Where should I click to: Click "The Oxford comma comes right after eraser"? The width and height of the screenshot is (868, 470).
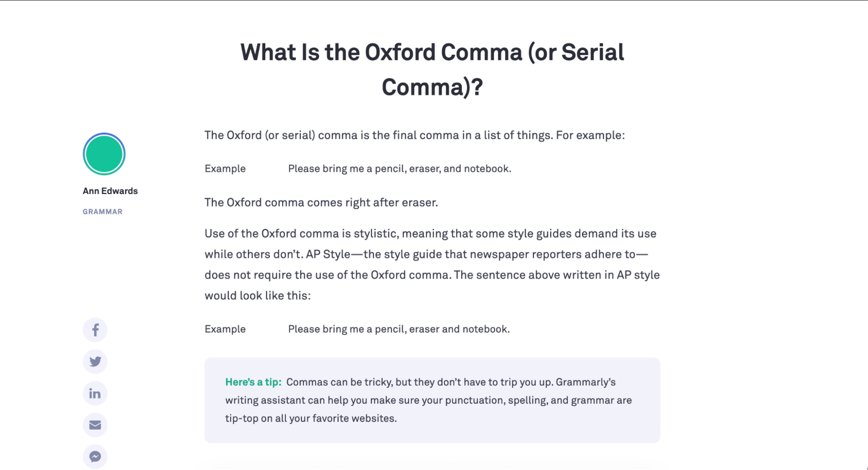pyautogui.click(x=321, y=203)
